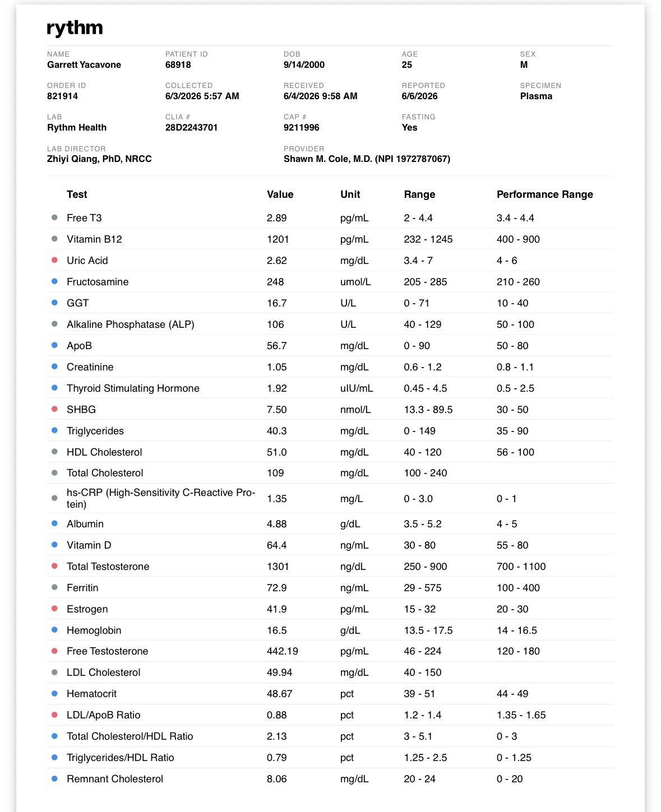The image size is (661, 812).
Task: Click the Free Testosterone value 442.19
Action: click(x=283, y=651)
